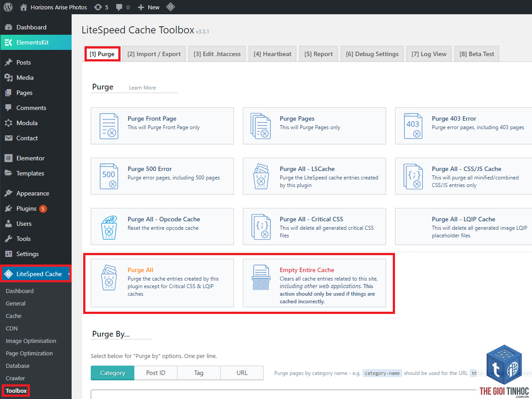The width and height of the screenshot is (532, 399).
Task: Click the plus icon next to New
Action: [x=141, y=7]
